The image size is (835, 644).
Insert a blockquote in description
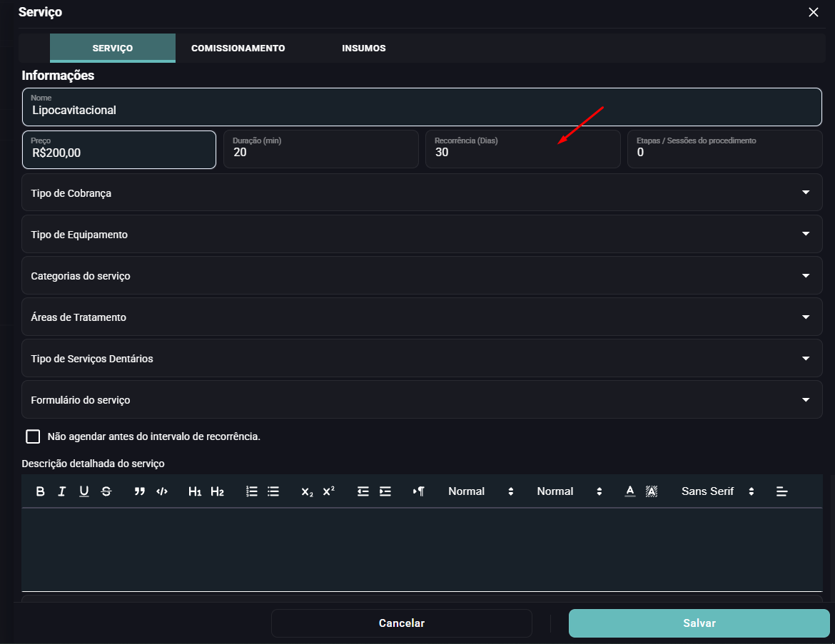coord(139,491)
